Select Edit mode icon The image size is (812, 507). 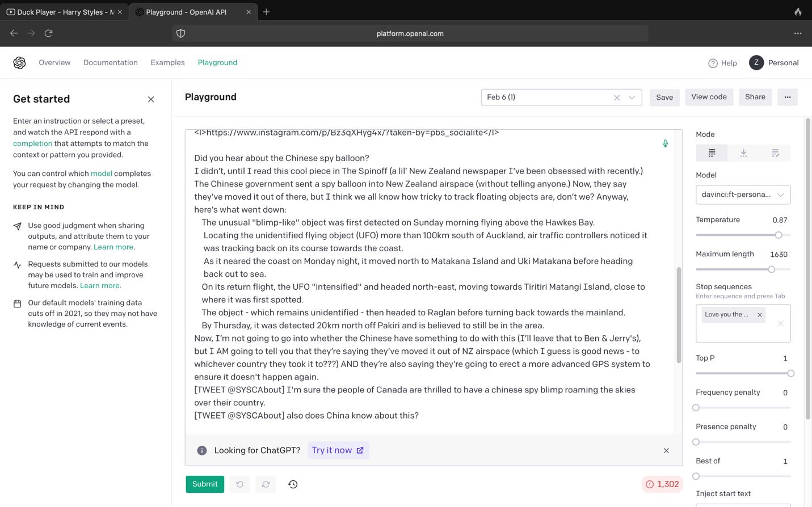coord(775,153)
